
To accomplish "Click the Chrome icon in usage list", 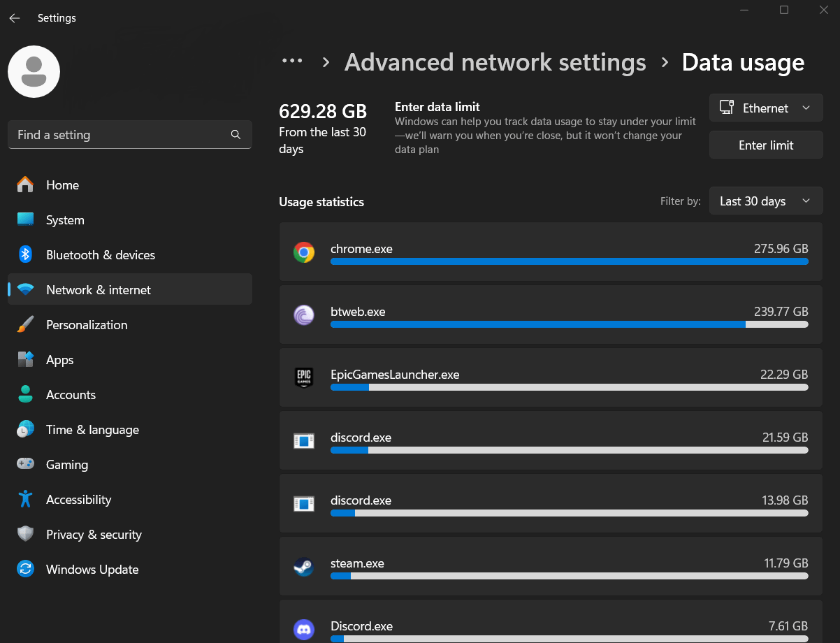I will (x=304, y=252).
